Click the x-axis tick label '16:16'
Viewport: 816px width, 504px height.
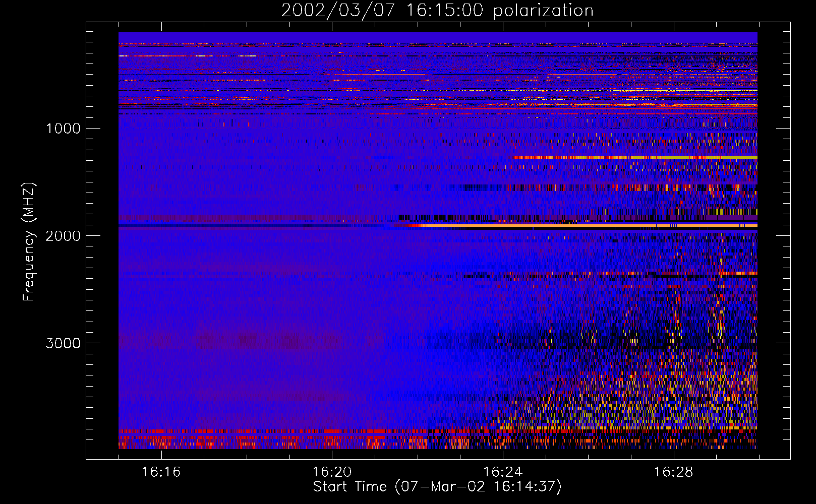click(x=161, y=472)
